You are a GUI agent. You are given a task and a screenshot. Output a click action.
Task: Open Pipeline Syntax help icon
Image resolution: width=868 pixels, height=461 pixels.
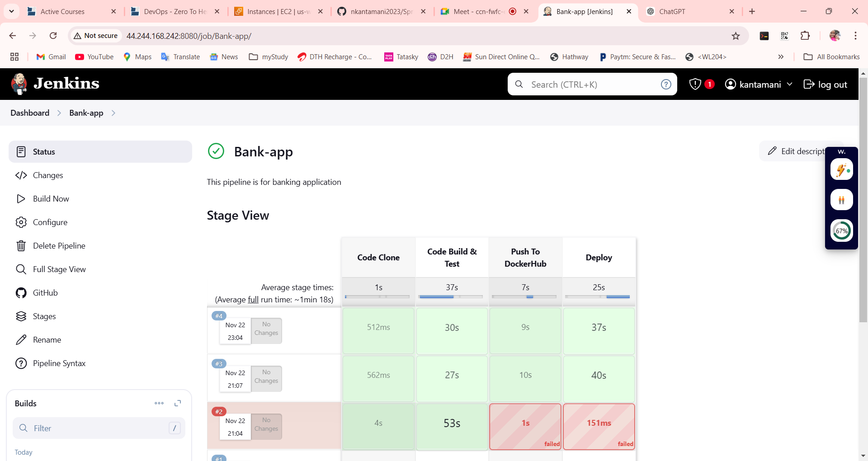21,363
